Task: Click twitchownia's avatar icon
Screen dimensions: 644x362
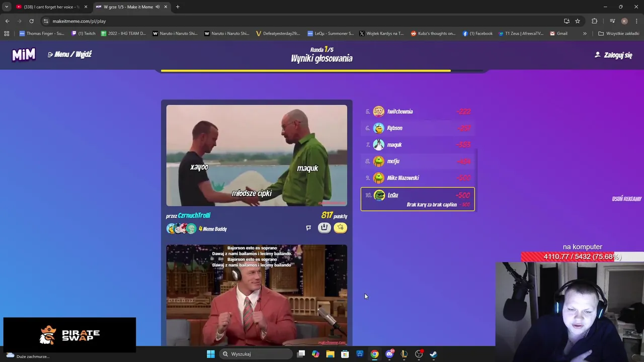Action: (378, 112)
